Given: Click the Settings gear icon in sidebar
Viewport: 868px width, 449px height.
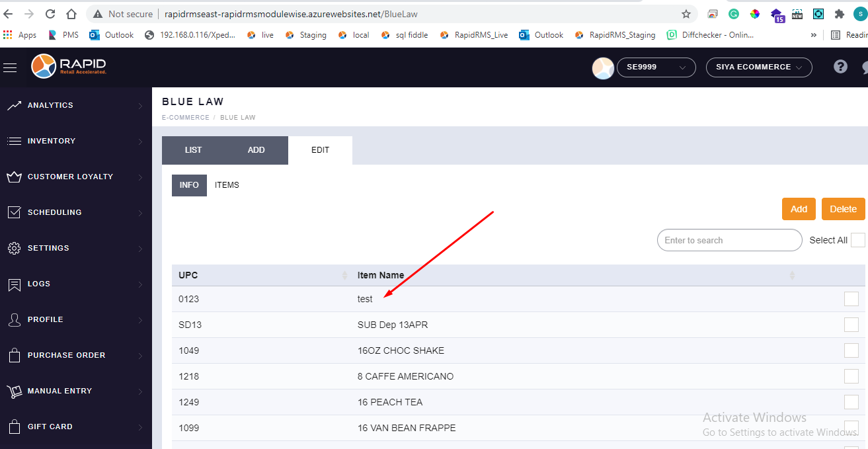Looking at the screenshot, I should click(15, 249).
